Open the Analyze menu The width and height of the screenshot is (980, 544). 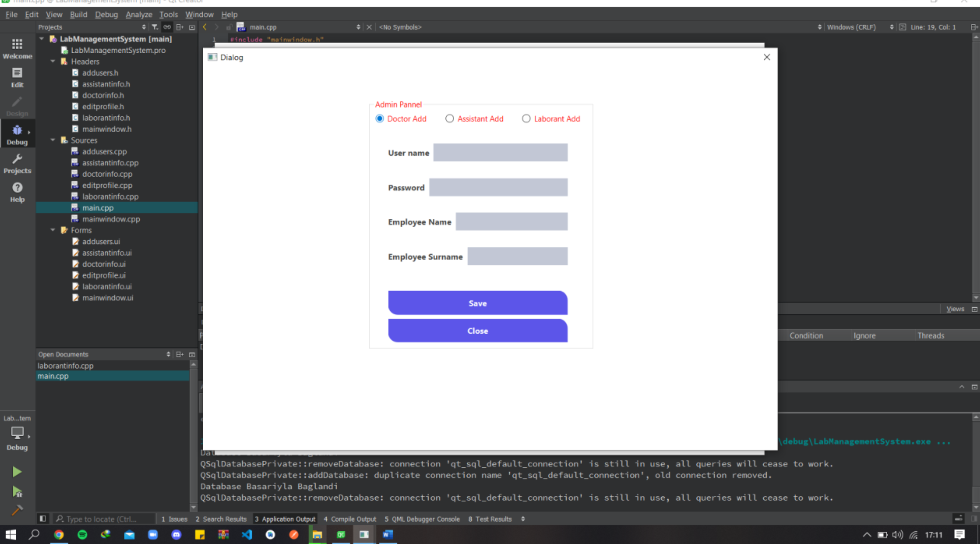point(139,14)
